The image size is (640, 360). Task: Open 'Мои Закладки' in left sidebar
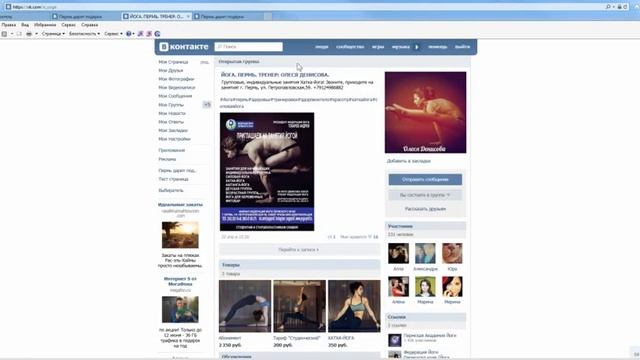(173, 131)
